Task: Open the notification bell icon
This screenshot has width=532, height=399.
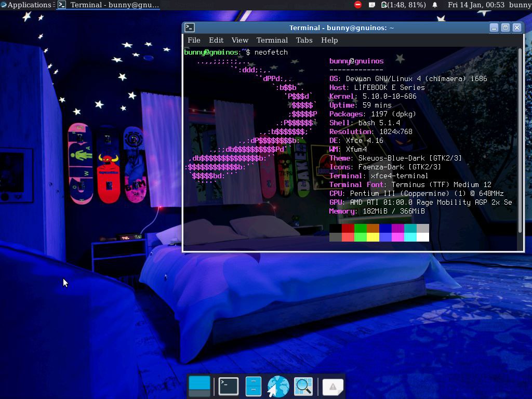Action: (435, 5)
